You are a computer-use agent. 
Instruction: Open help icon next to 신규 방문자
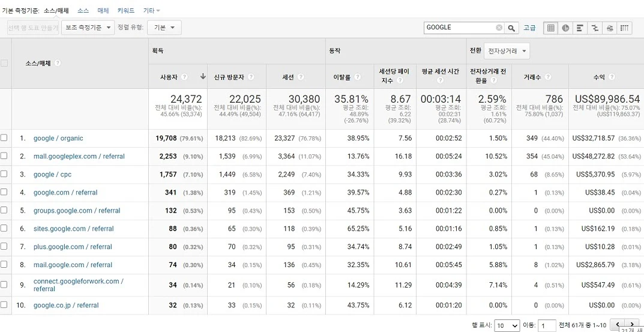coord(250,77)
